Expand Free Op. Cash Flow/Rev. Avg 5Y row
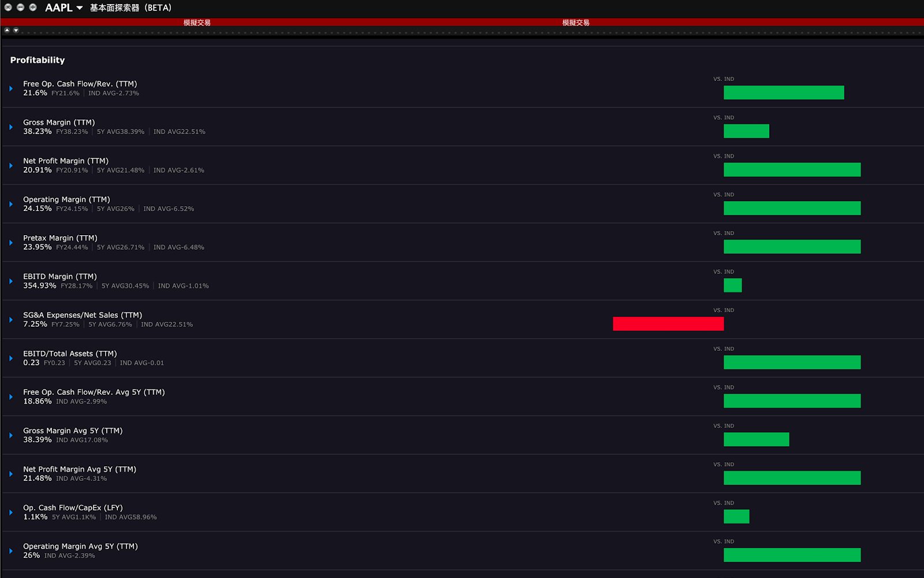The width and height of the screenshot is (924, 578). tap(11, 397)
